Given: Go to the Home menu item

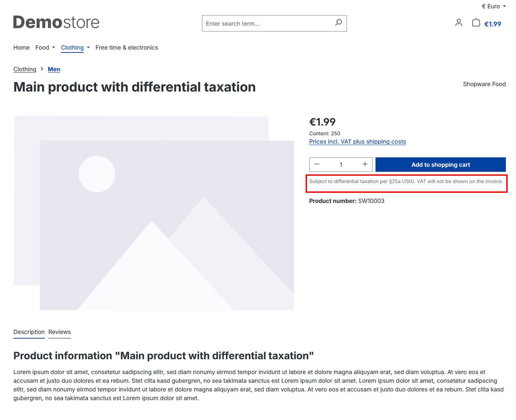Looking at the screenshot, I should (x=21, y=48).
